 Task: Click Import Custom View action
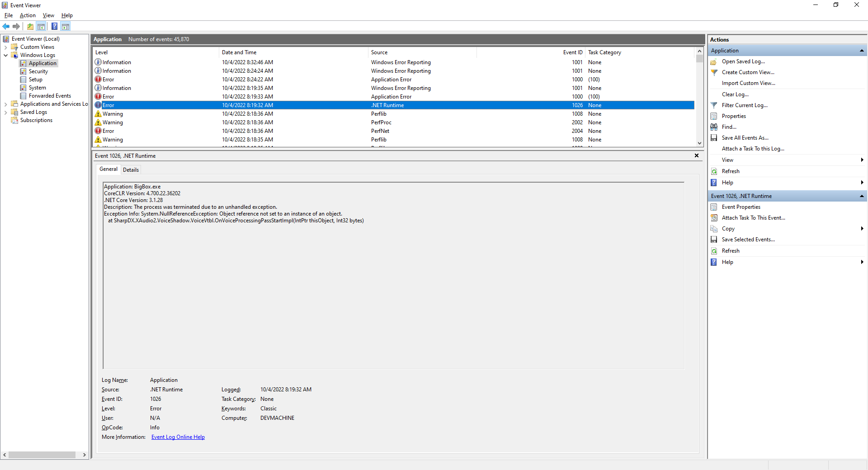(x=748, y=83)
